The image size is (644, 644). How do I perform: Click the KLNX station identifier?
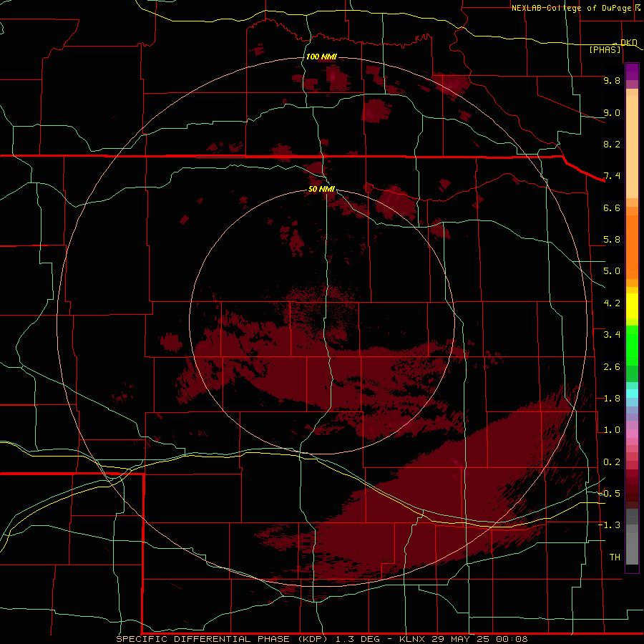click(412, 639)
